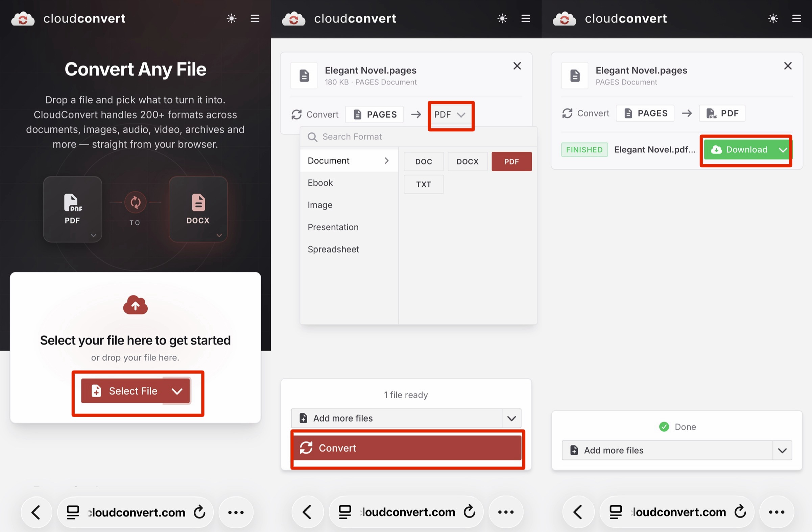The image size is (812, 532).
Task: Expand Add more files arrow in middle panel
Action: click(x=511, y=418)
